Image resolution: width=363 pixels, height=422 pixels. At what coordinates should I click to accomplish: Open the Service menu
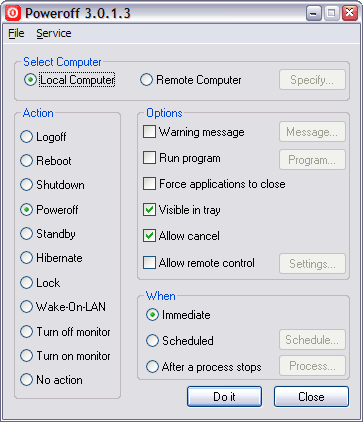[x=54, y=33]
